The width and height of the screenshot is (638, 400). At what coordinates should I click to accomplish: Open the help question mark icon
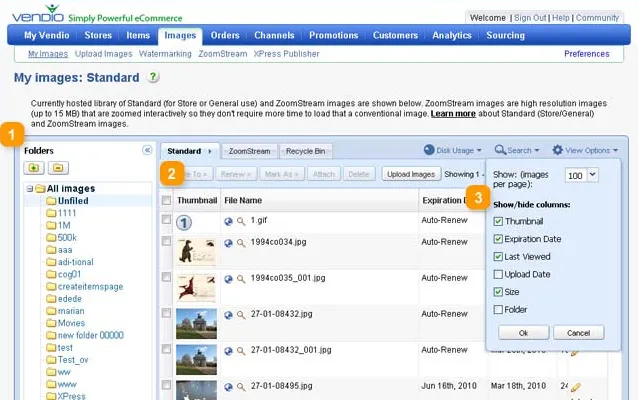pyautogui.click(x=153, y=77)
